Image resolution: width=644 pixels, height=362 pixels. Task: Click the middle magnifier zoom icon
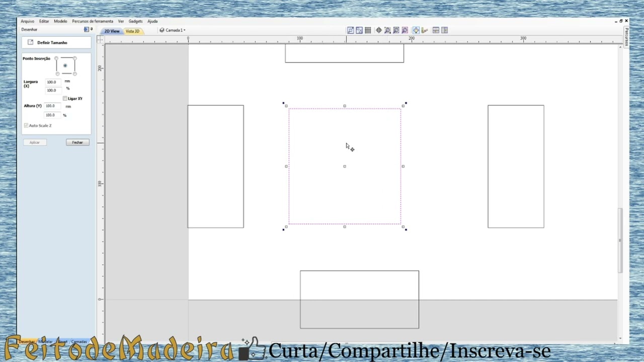pos(396,30)
